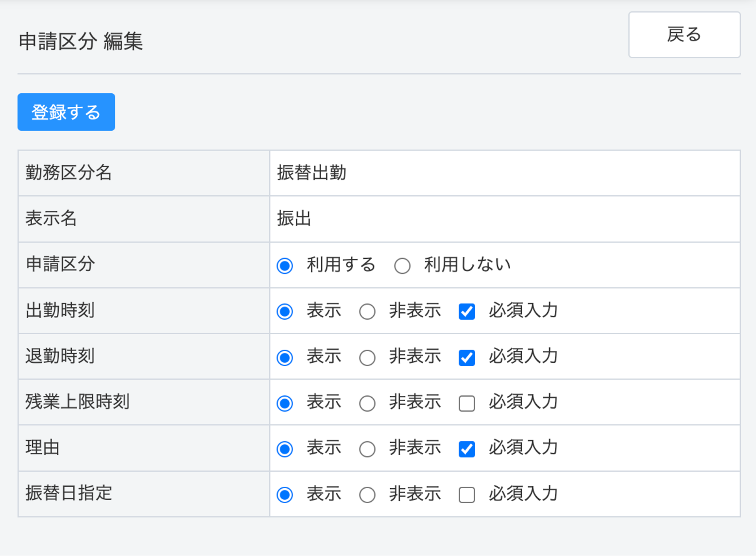This screenshot has height=556, width=756.
Task: Uncheck 必須入力 for 出勤時刻
Action: 467,311
